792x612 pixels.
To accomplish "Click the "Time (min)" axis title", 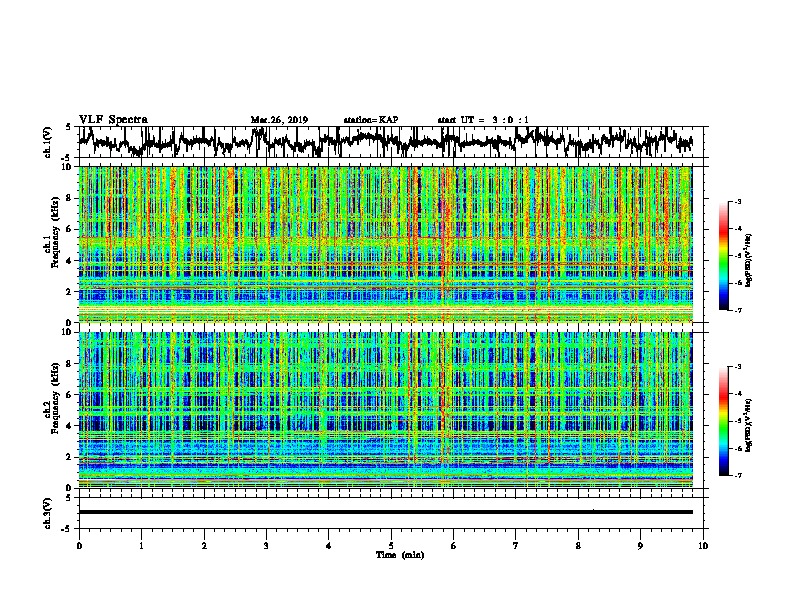I will tap(400, 555).
